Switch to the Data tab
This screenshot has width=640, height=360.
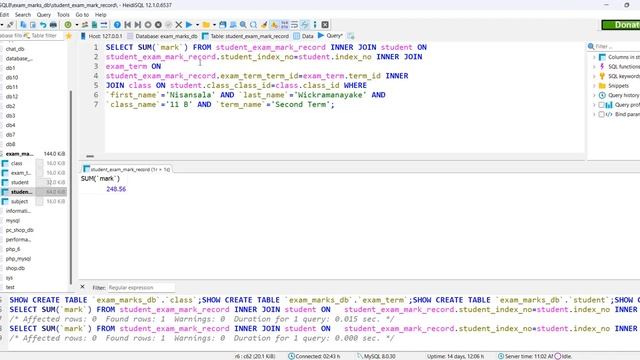[303, 36]
